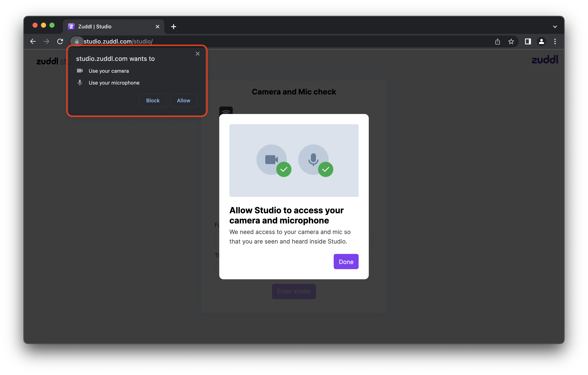This screenshot has width=588, height=375.
Task: Open the Chrome profile avatar
Action: [541, 42]
